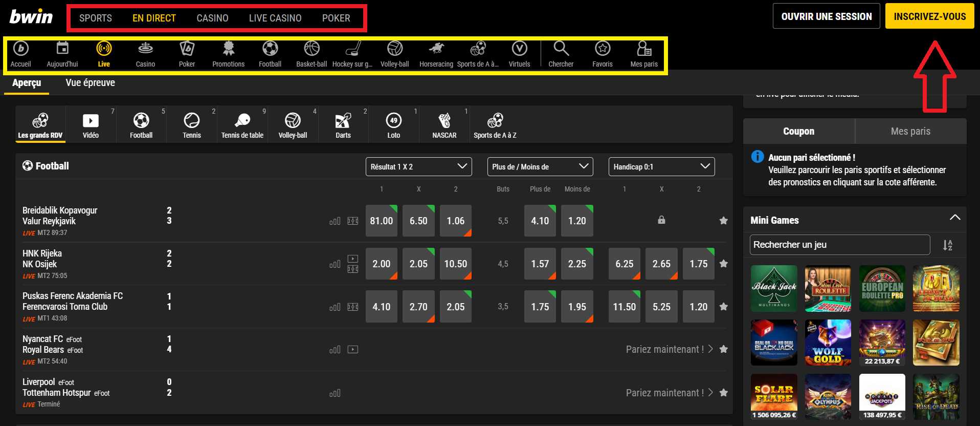This screenshot has width=980, height=426.
Task: Select the NASCAR sport tab
Action: click(444, 124)
